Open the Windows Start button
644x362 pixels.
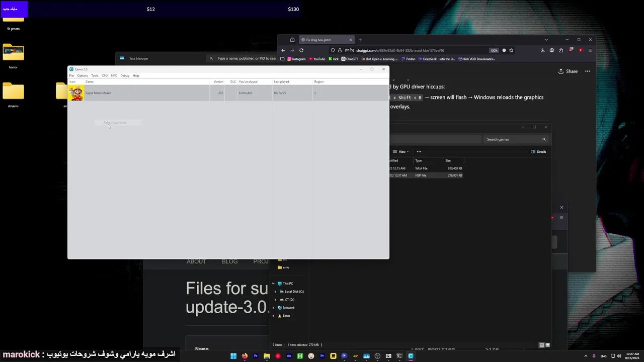point(233,356)
